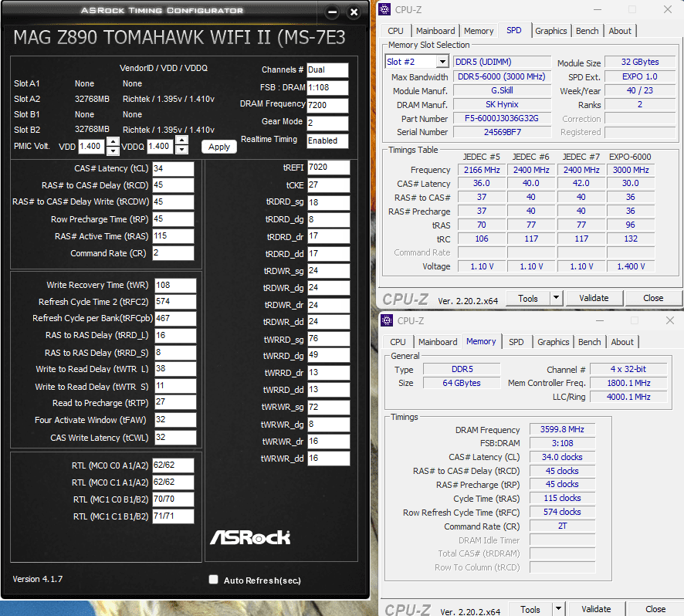Click the CAS Write Latency (tCWL) field

[176, 438]
